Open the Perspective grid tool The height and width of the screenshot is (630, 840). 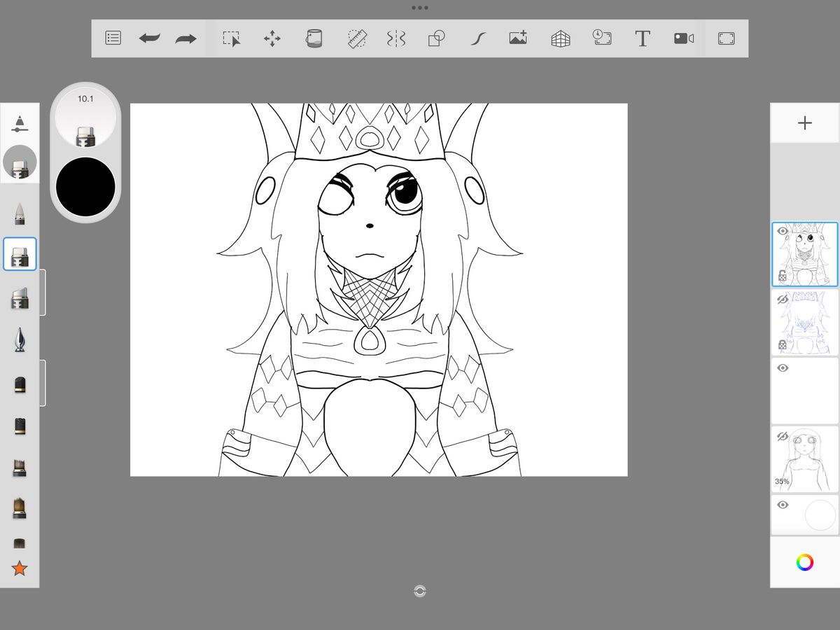click(560, 38)
